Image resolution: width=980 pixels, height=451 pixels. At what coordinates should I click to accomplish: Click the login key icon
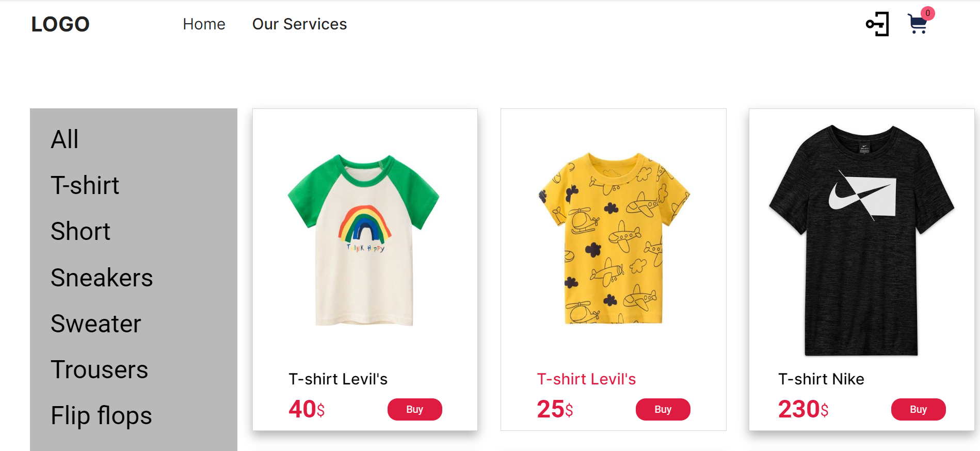pos(877,24)
